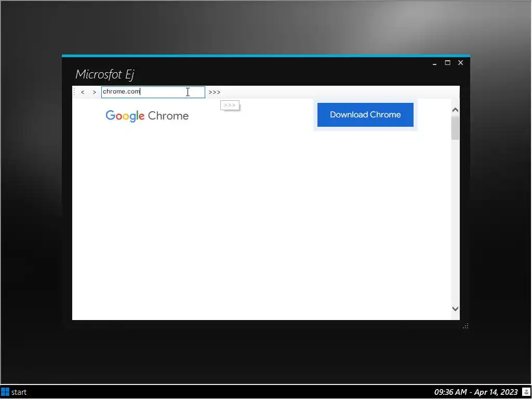Image resolution: width=532 pixels, height=399 pixels.
Task: Click the clock and date on taskbar
Action: [476, 392]
